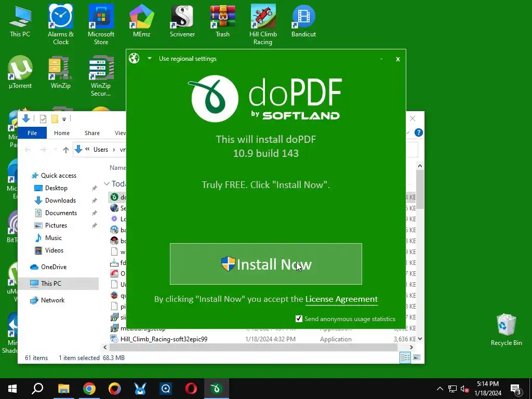The image size is (532, 399).
Task: Open Bandicut desktop shortcut
Action: point(303,21)
